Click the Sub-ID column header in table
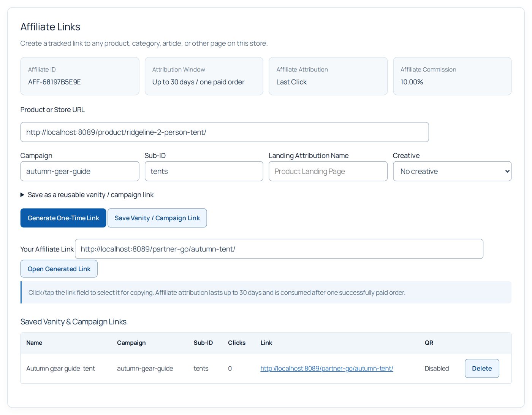532x415 pixels. 203,343
